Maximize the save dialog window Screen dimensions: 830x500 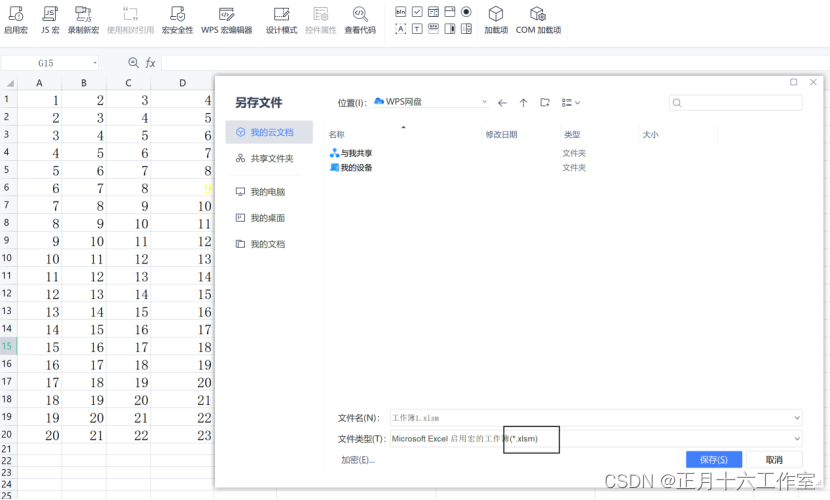[793, 82]
